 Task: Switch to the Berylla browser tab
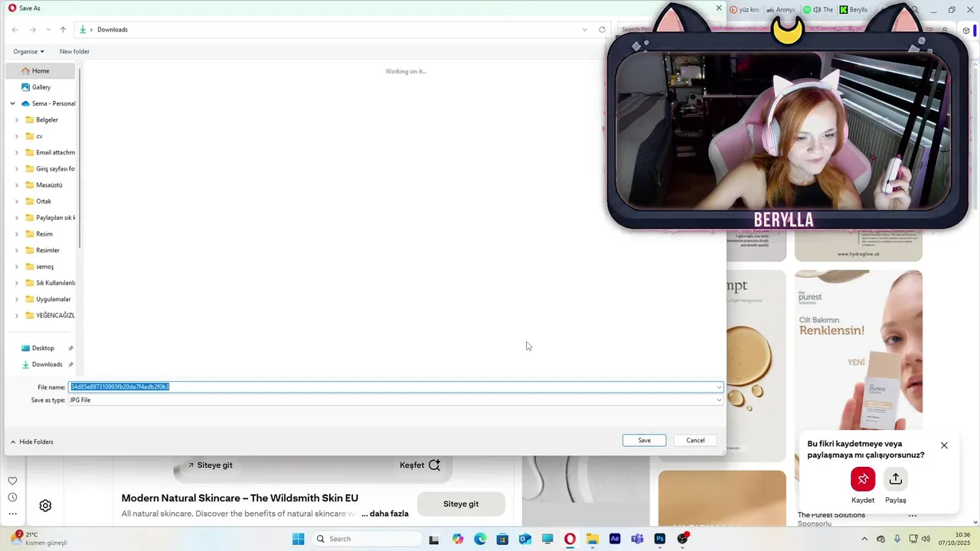pyautogui.click(x=854, y=10)
